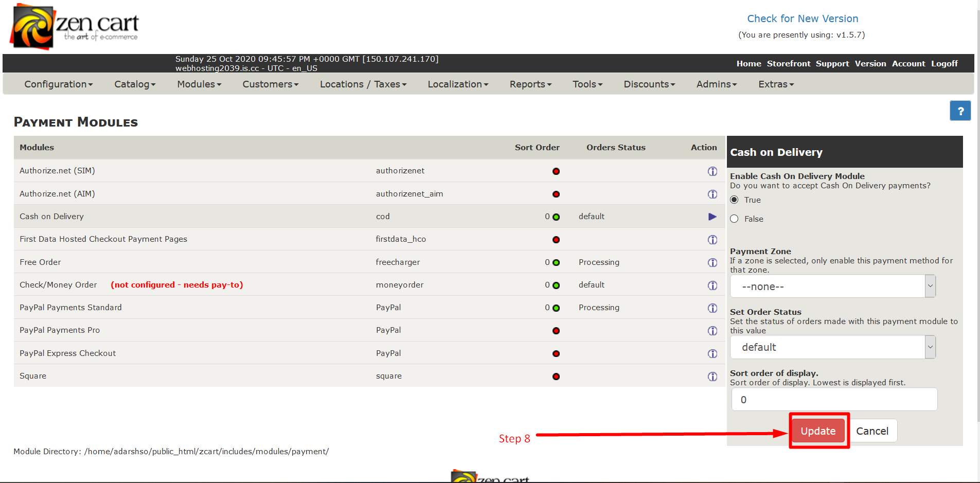Screen dimensions: 980x483
Task: Follow the Check for New Version link
Action: click(x=803, y=19)
